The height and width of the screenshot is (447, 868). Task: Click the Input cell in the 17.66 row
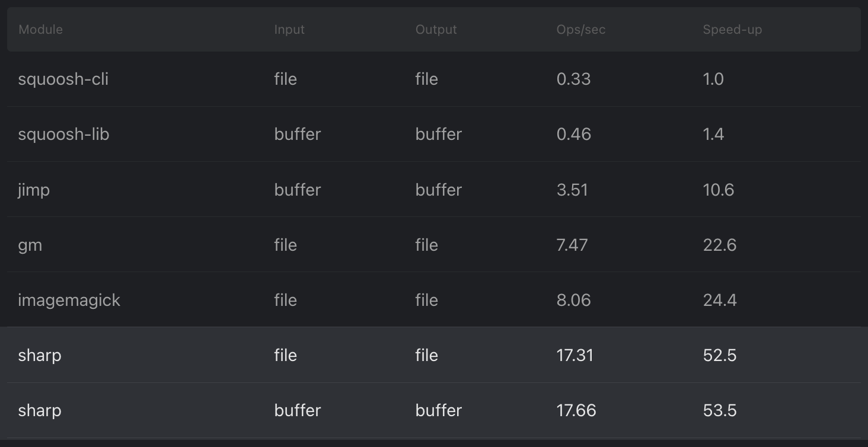click(297, 411)
